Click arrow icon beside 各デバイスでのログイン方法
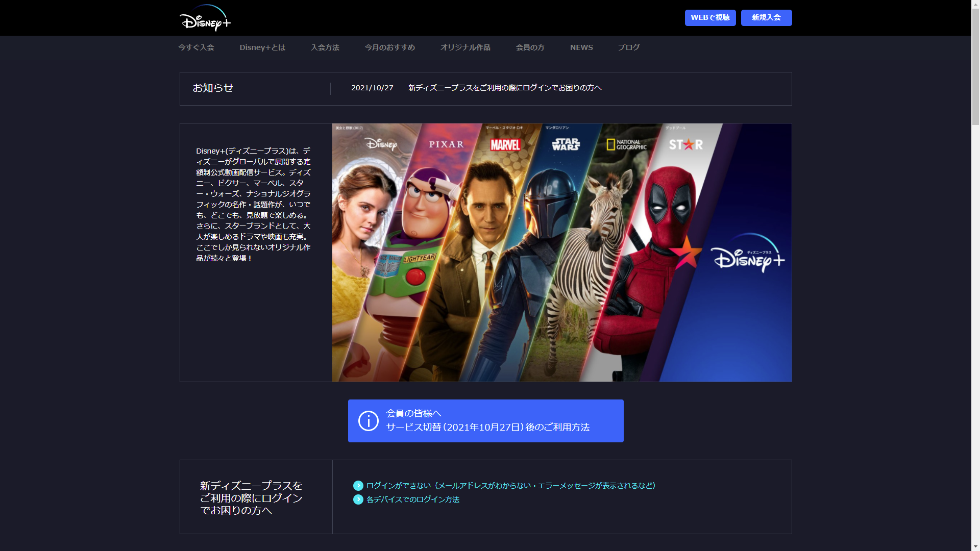 pyautogui.click(x=358, y=499)
